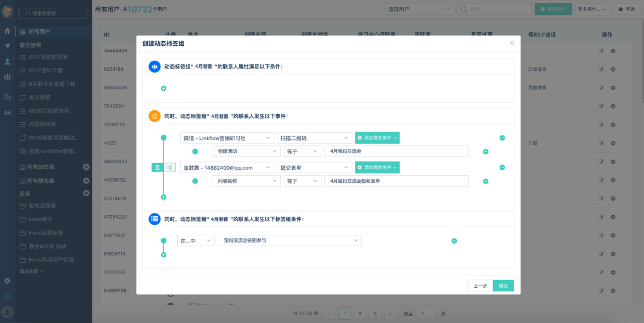
Task: Click plus icon in row 6228184
Action: click(613, 69)
